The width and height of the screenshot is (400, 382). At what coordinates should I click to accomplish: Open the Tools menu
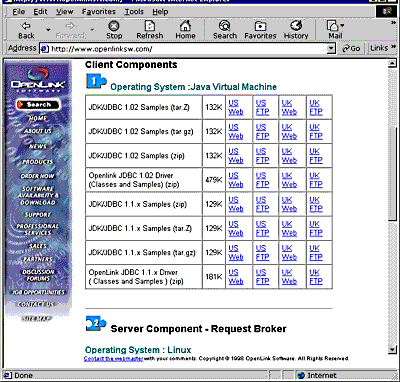(x=134, y=12)
